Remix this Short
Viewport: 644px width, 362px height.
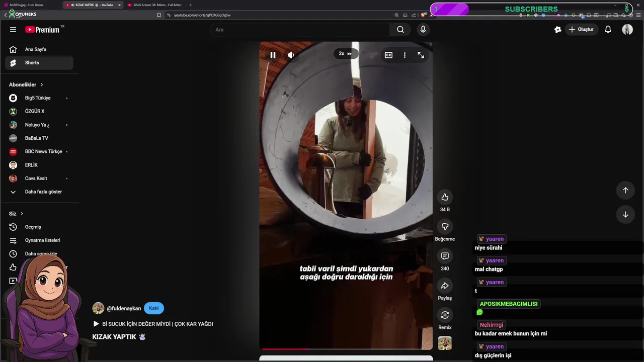(x=445, y=315)
